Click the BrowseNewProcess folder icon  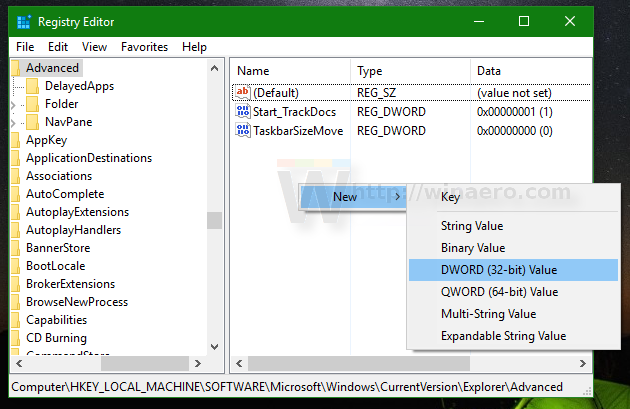(16, 302)
